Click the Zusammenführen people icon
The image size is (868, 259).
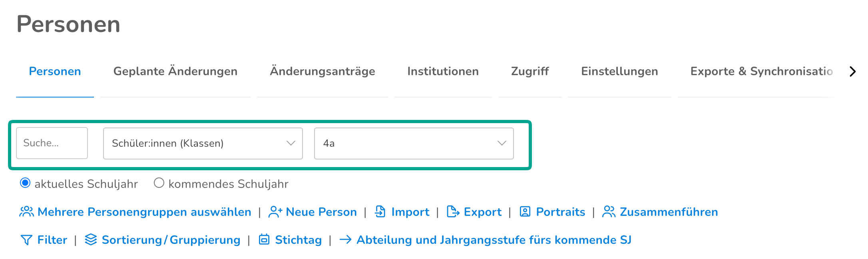pos(609,212)
